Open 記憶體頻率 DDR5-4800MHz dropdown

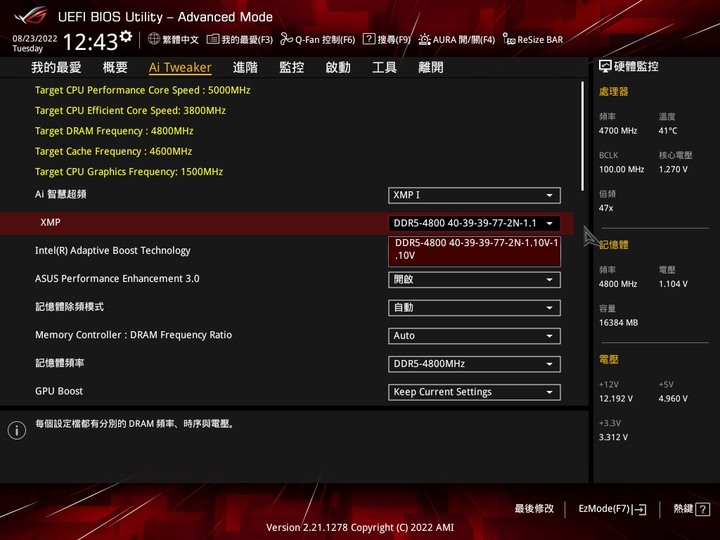tap(474, 364)
